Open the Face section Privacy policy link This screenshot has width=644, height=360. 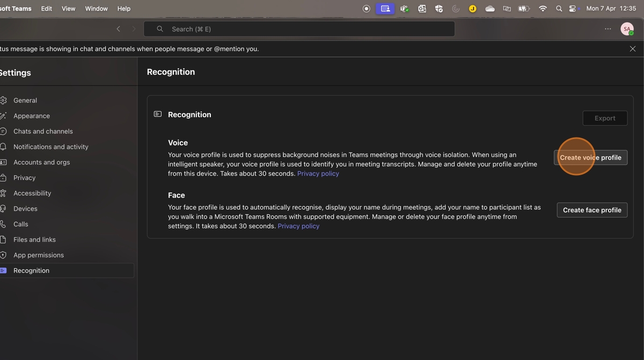298,226
